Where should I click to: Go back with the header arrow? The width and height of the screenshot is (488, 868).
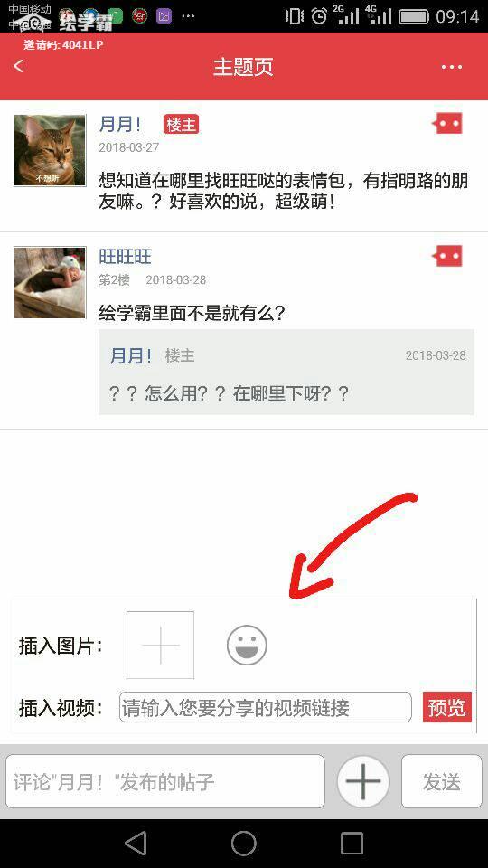(19, 66)
